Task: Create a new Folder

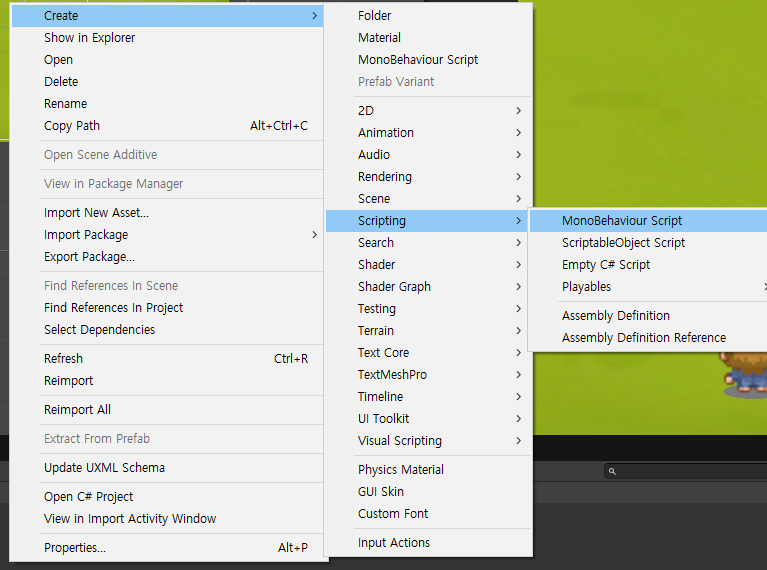Action: (x=429, y=16)
